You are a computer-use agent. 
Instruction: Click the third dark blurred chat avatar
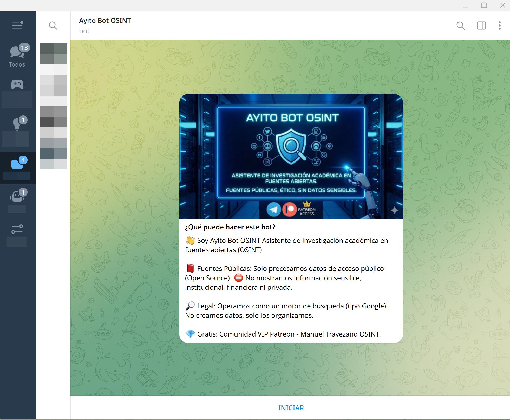pyautogui.click(x=53, y=117)
